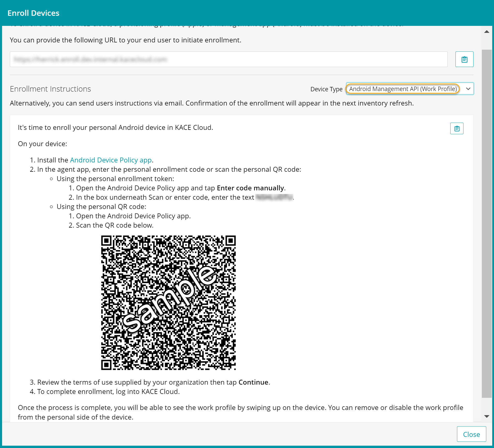Click the bold Enter code manually text
The height and width of the screenshot is (448, 494).
(x=250, y=188)
